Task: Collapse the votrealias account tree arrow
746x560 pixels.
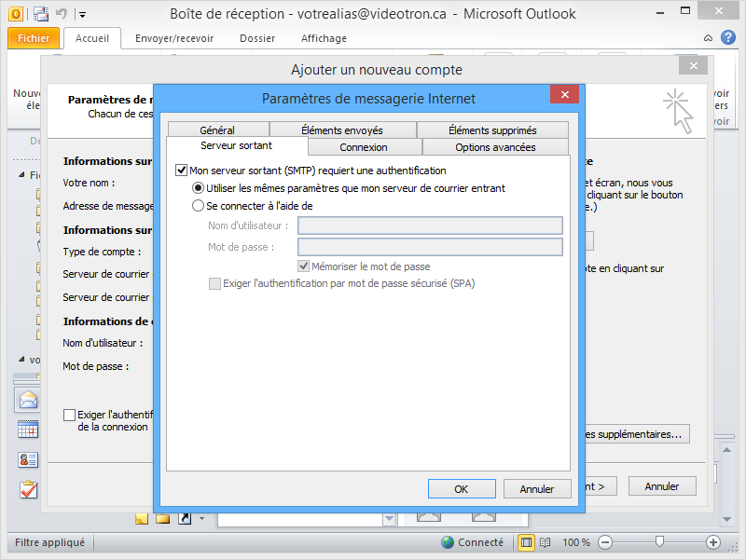Action: (x=21, y=360)
